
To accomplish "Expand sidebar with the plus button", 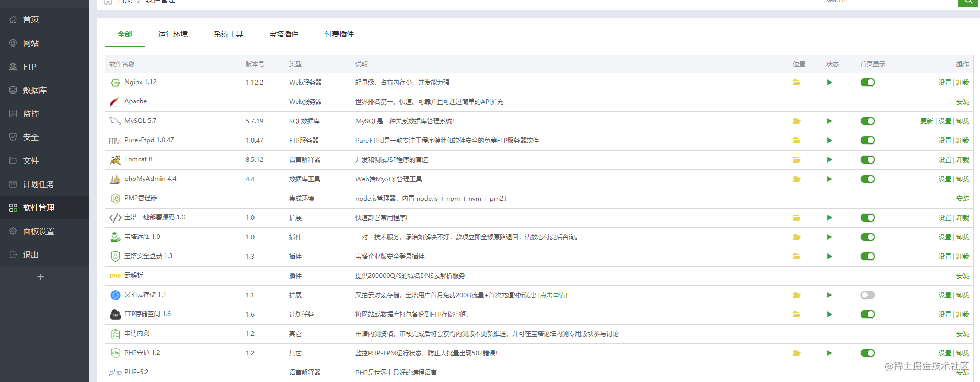I will click(40, 277).
